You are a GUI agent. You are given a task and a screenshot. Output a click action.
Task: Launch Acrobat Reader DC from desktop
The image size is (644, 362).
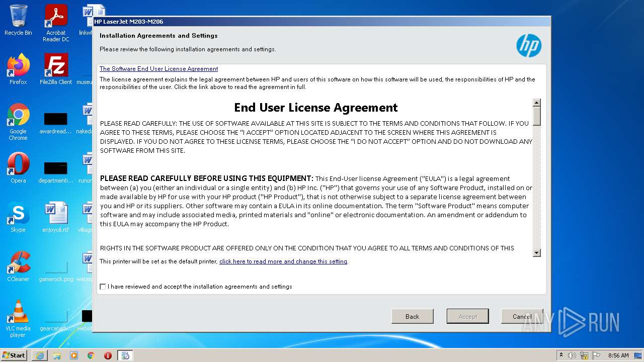pyautogui.click(x=56, y=23)
